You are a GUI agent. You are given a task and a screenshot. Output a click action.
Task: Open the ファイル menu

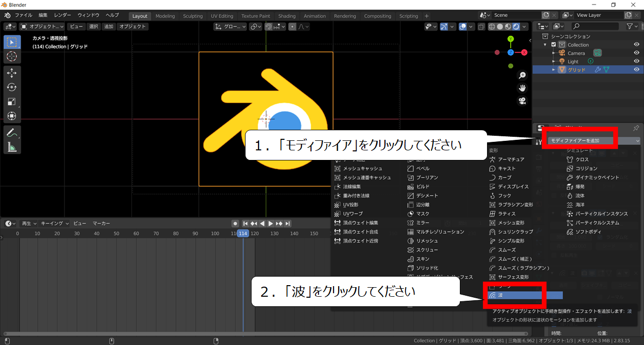[x=23, y=16]
